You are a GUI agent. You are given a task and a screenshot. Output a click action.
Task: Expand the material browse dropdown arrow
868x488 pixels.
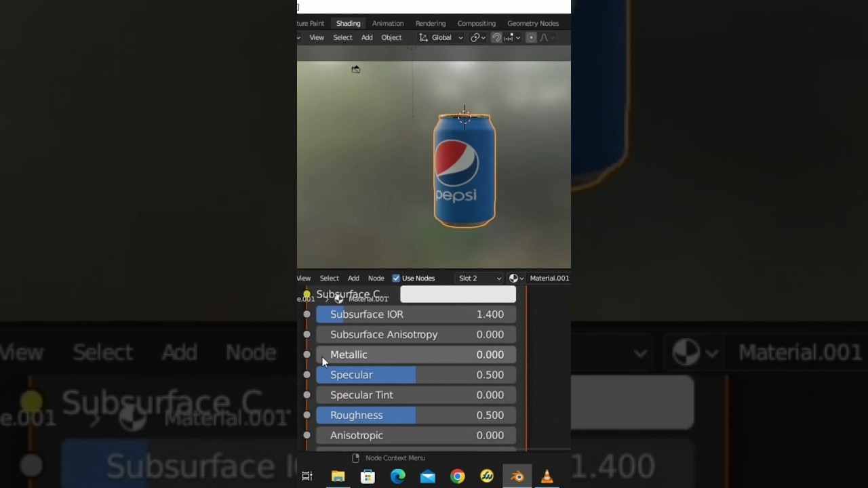[521, 278]
